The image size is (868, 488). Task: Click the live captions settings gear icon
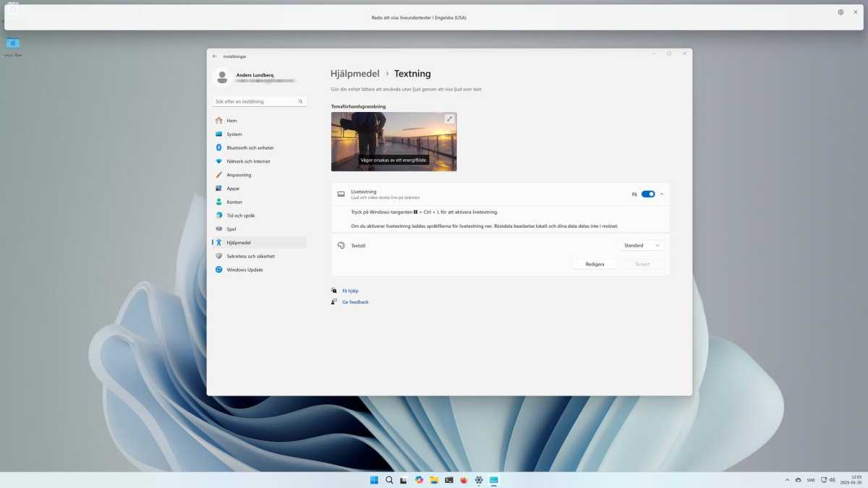(x=841, y=12)
